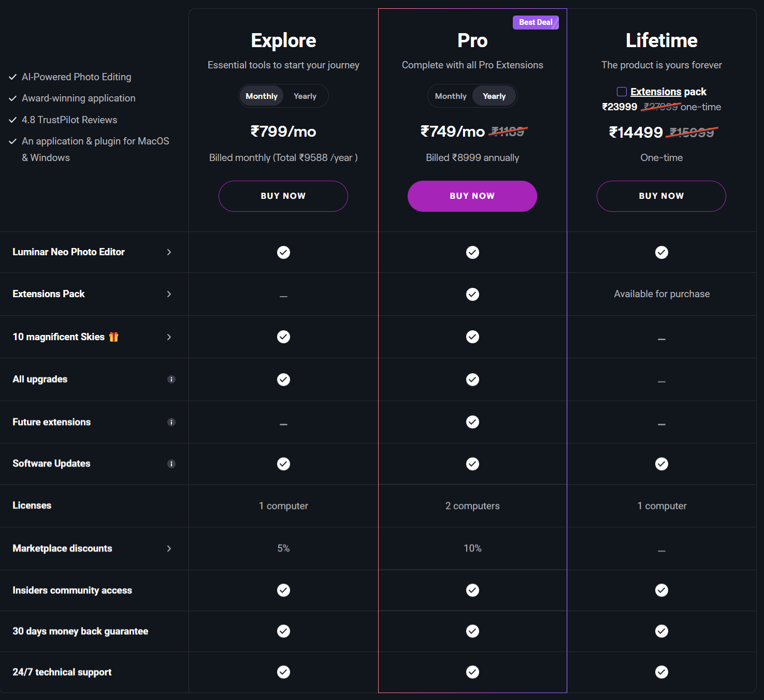Click Pro checkmark for Extensions Pack row

(x=472, y=294)
